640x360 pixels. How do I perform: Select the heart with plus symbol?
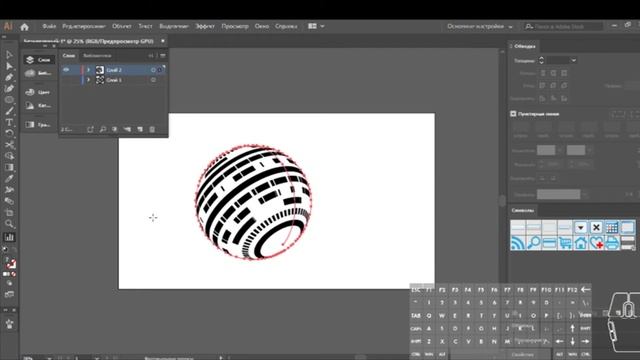(x=596, y=243)
